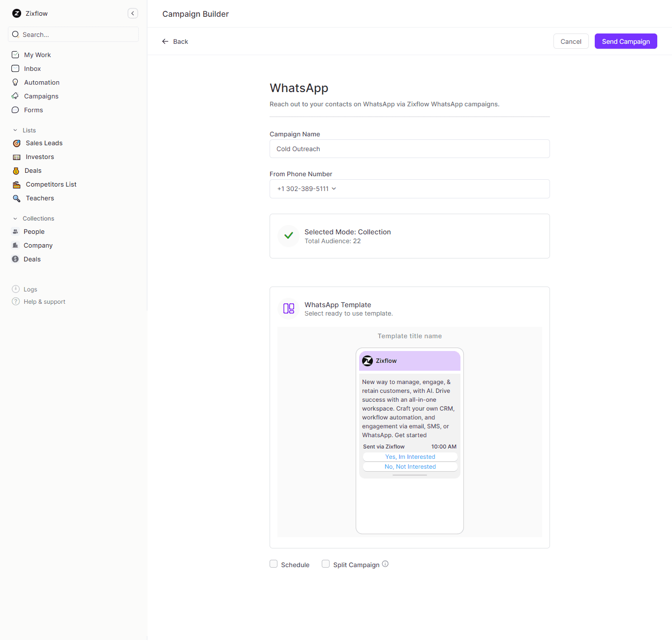Viewport: 672px width, 641px height.
Task: Collapse the Collections section
Action: coord(14,218)
